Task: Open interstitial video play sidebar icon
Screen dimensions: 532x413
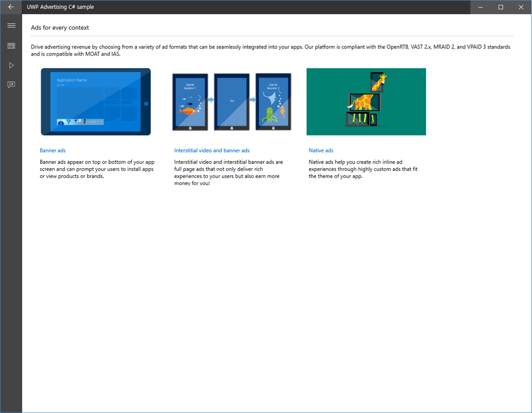Action: tap(11, 65)
